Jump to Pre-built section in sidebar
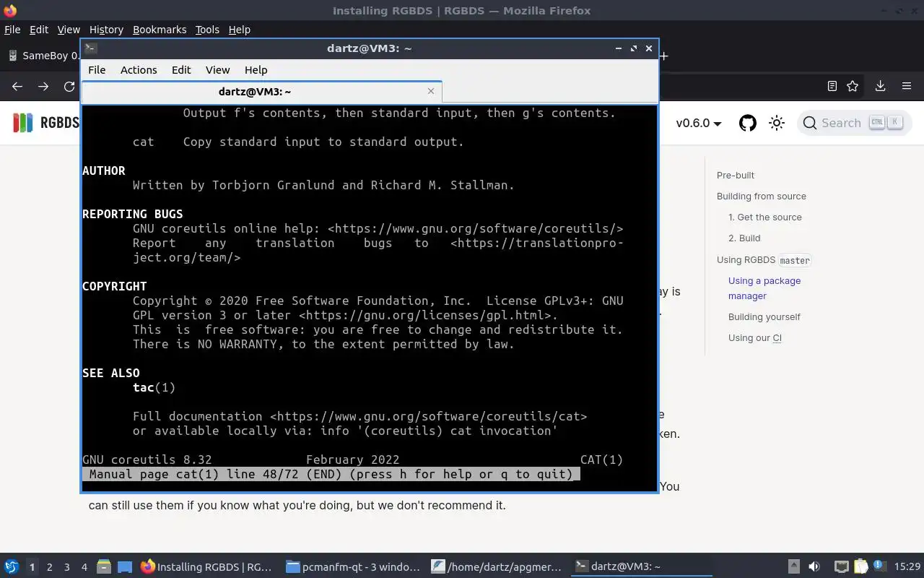924x578 pixels. [736, 175]
